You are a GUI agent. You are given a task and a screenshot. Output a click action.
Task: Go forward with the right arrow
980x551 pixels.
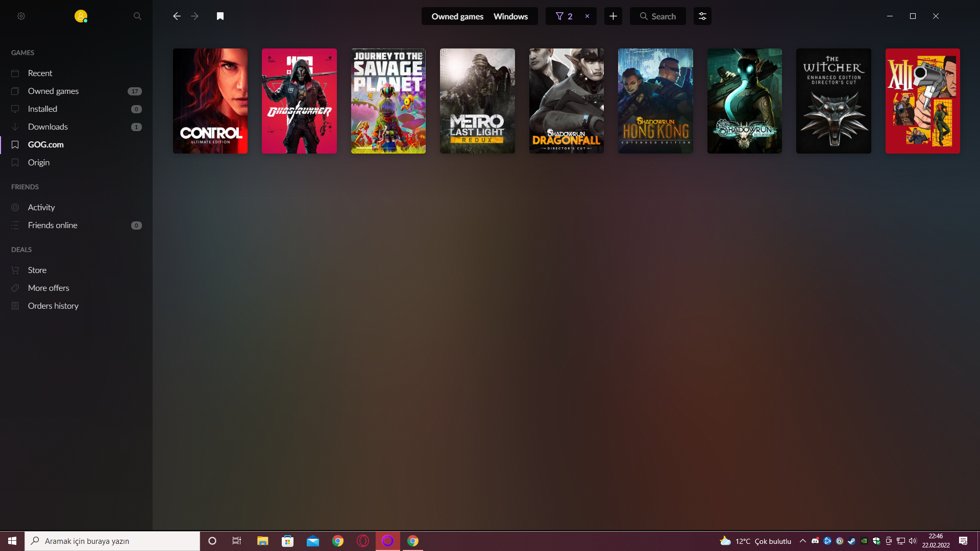pyautogui.click(x=194, y=16)
